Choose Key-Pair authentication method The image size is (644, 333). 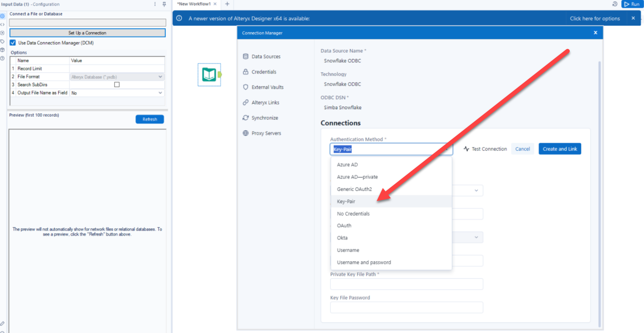point(391,201)
